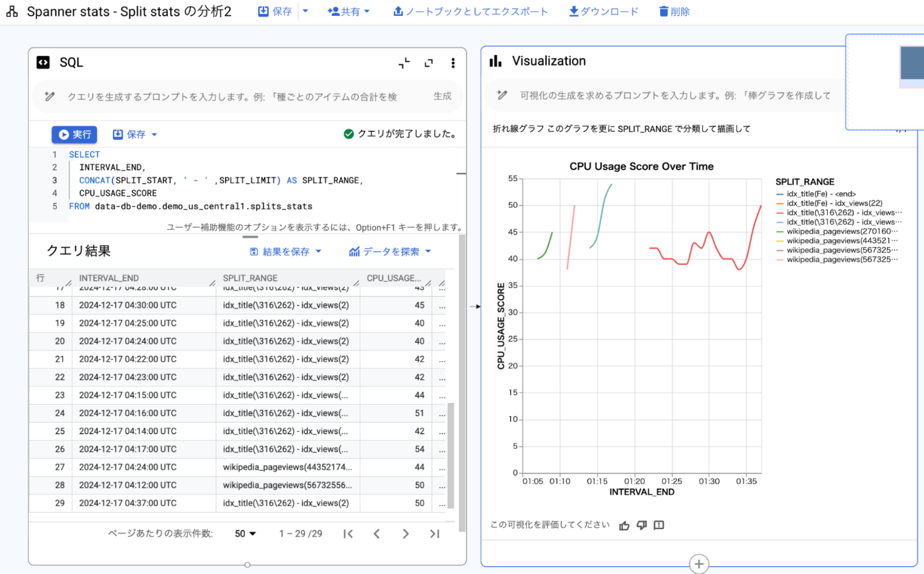Click legend entry wikipedia_pageviews(270160

(837, 231)
